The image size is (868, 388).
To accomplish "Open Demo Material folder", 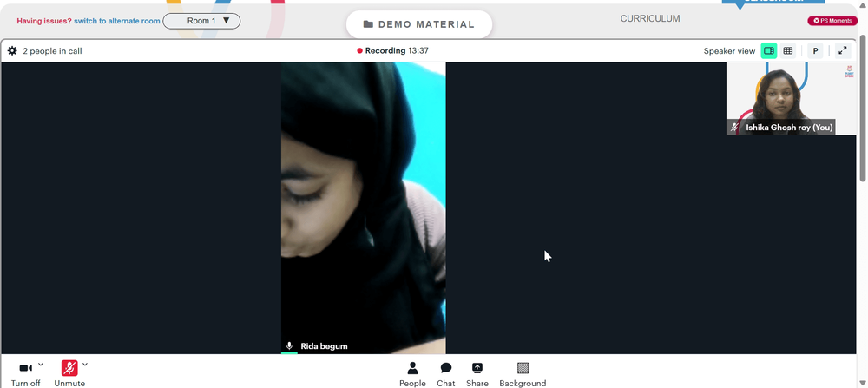I will [x=419, y=24].
